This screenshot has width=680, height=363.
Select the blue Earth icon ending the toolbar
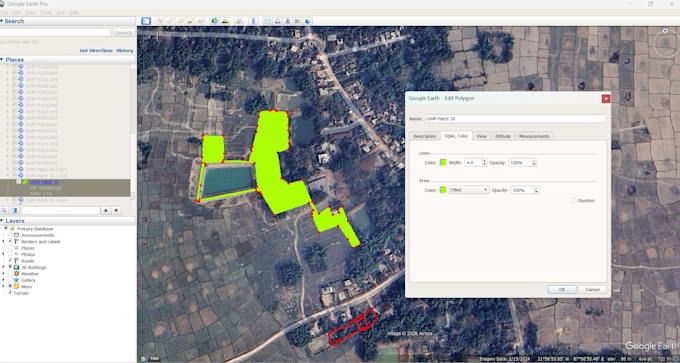point(308,21)
